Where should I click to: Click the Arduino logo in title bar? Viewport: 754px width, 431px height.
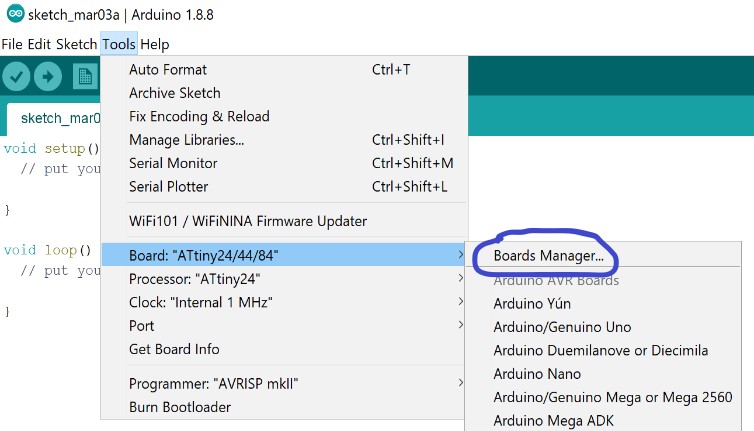click(15, 13)
